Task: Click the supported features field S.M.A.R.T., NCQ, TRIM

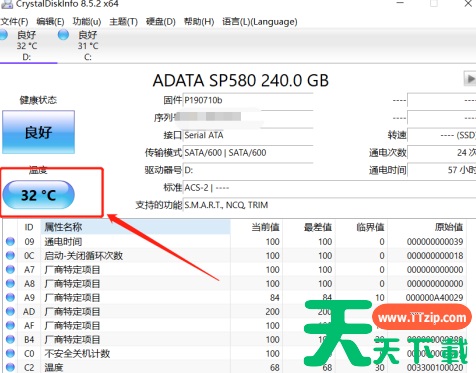Action: pos(329,205)
